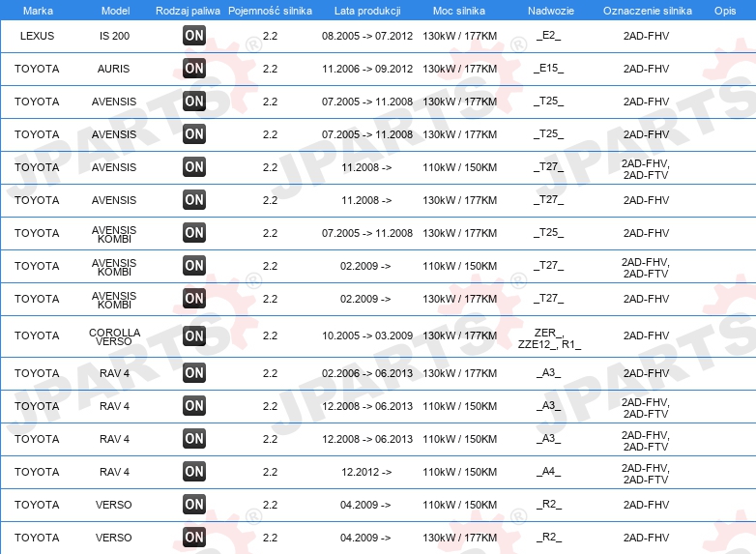Image resolution: width=756 pixels, height=554 pixels.
Task: Click 2AD-FHV, 2AD-FTV in the _A4_ row
Action: [x=645, y=474]
